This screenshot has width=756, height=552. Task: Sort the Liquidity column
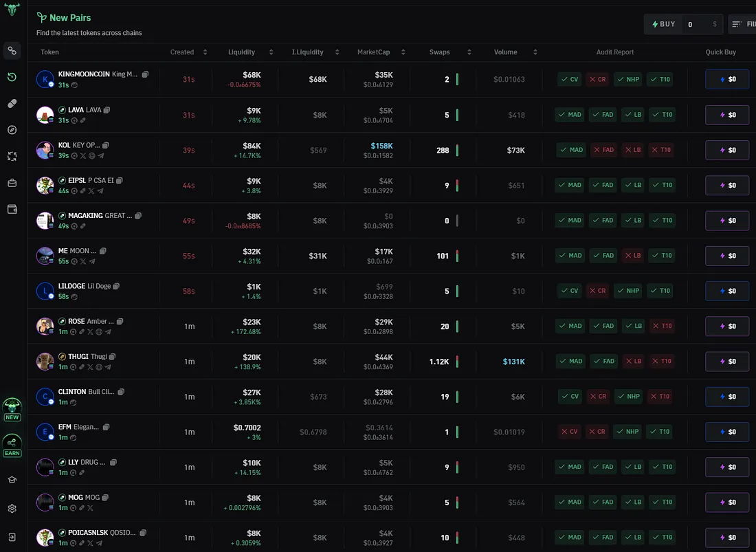(x=271, y=52)
